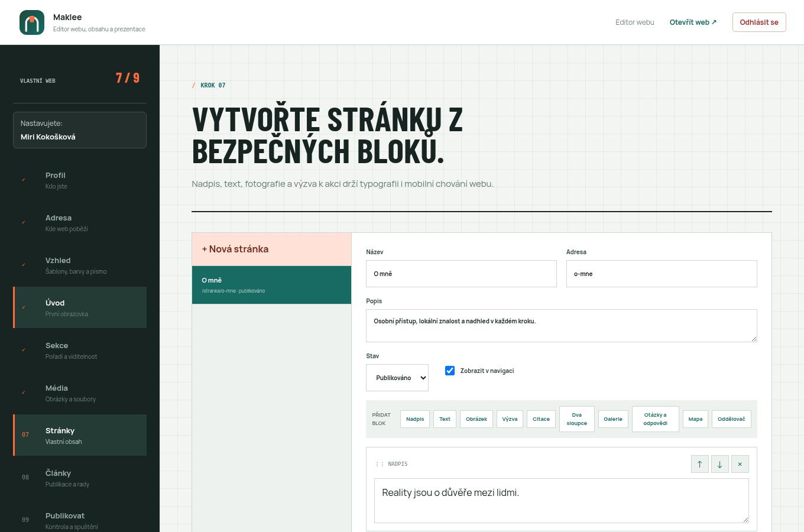
Task: Click the Název input field
Action: 461,274
